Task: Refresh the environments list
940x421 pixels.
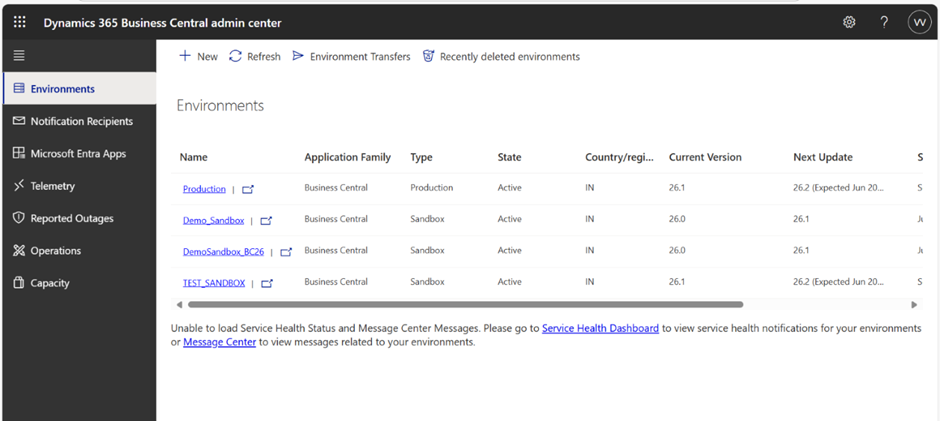Action: click(x=255, y=57)
